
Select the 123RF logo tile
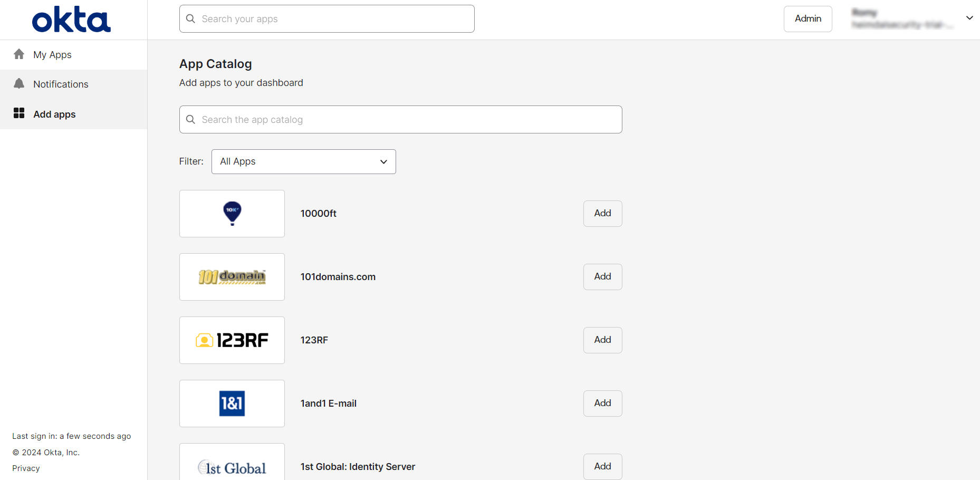click(x=232, y=340)
